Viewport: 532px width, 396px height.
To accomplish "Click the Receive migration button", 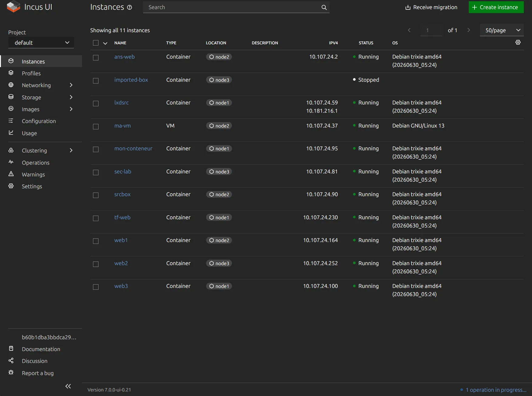I will (x=431, y=7).
